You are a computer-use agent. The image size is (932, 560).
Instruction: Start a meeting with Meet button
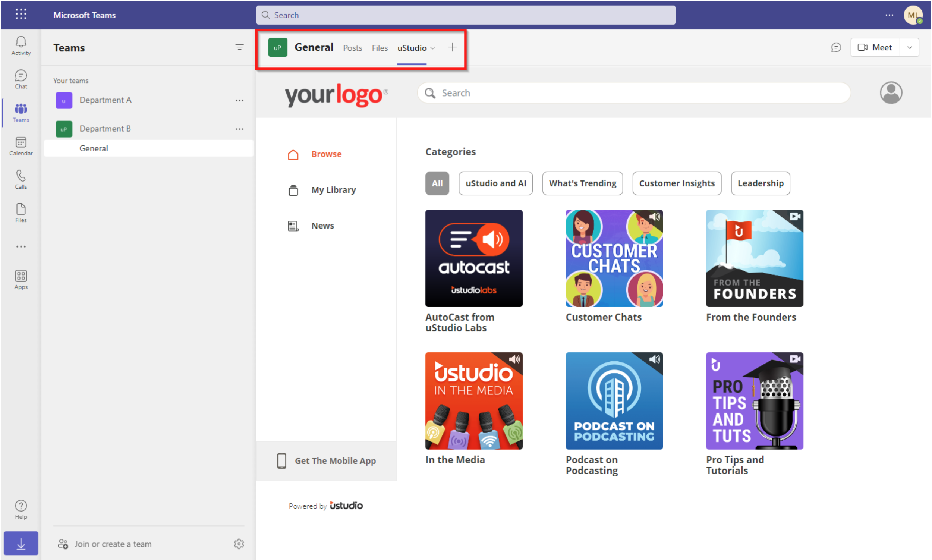click(875, 48)
